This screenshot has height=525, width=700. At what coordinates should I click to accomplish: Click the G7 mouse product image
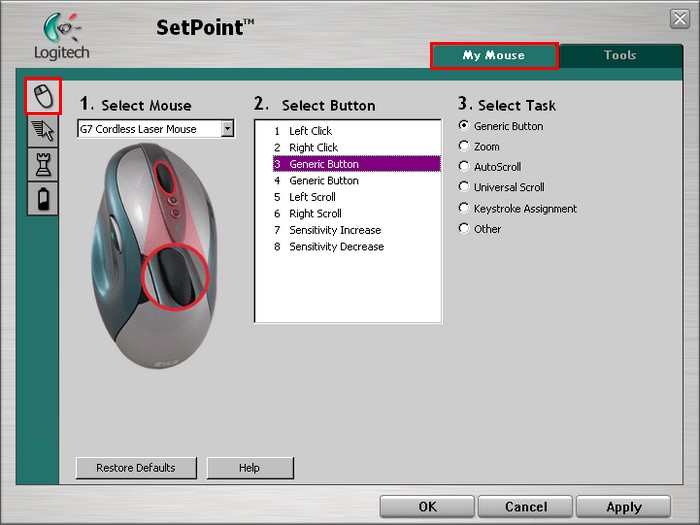[x=154, y=256]
